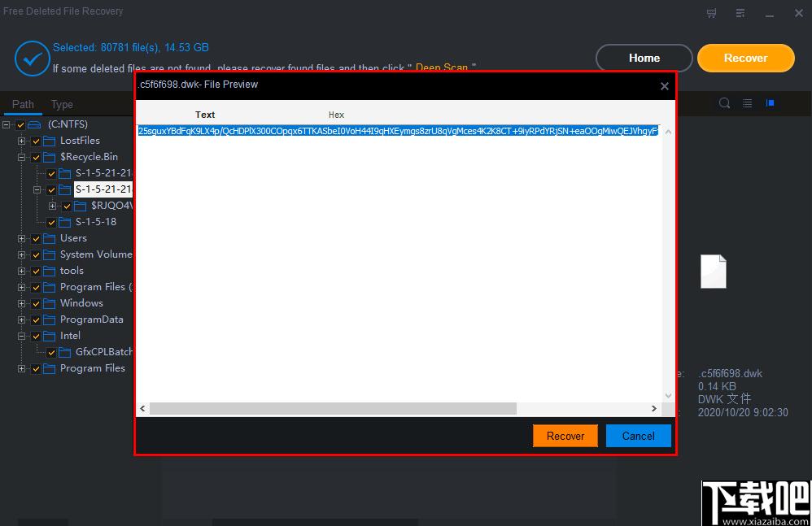Screen dimensions: 812x526
Task: Click Recover in the preview dialog
Action: click(x=565, y=436)
